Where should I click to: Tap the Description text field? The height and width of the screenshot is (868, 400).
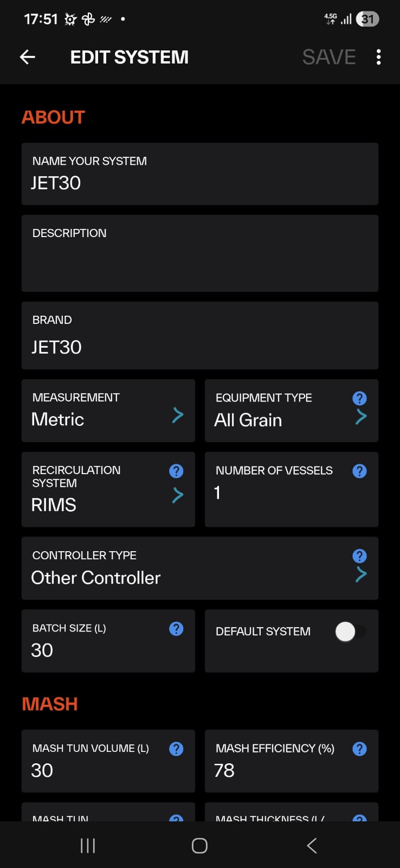click(x=200, y=253)
